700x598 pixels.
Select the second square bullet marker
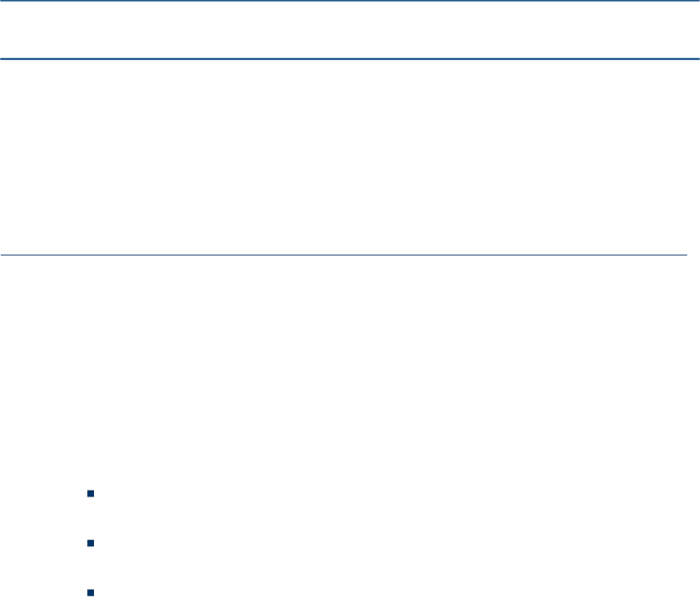[91, 543]
